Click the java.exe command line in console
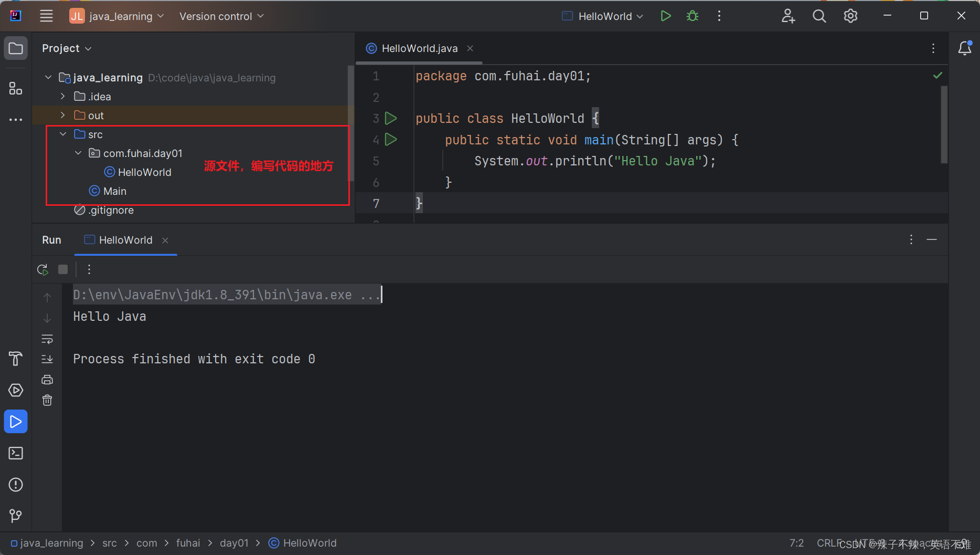Viewport: 980px width, 555px height. coord(227,295)
